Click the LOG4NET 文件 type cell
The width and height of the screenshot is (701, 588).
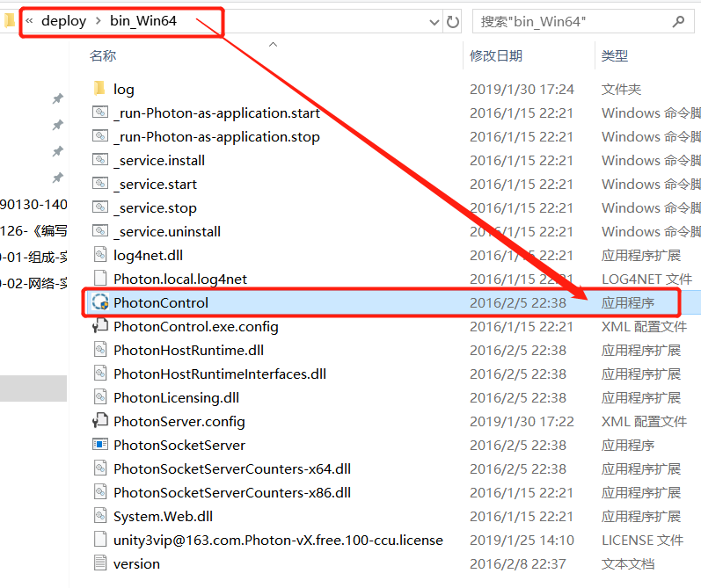[x=646, y=279]
